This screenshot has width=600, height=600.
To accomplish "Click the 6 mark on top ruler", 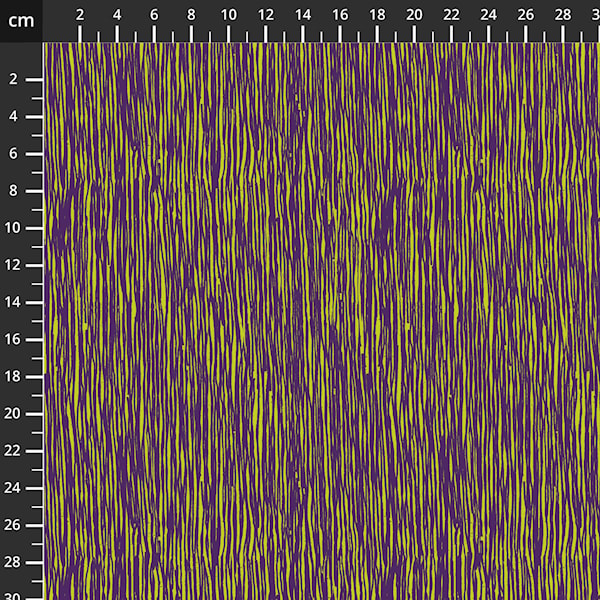I will (x=154, y=15).
